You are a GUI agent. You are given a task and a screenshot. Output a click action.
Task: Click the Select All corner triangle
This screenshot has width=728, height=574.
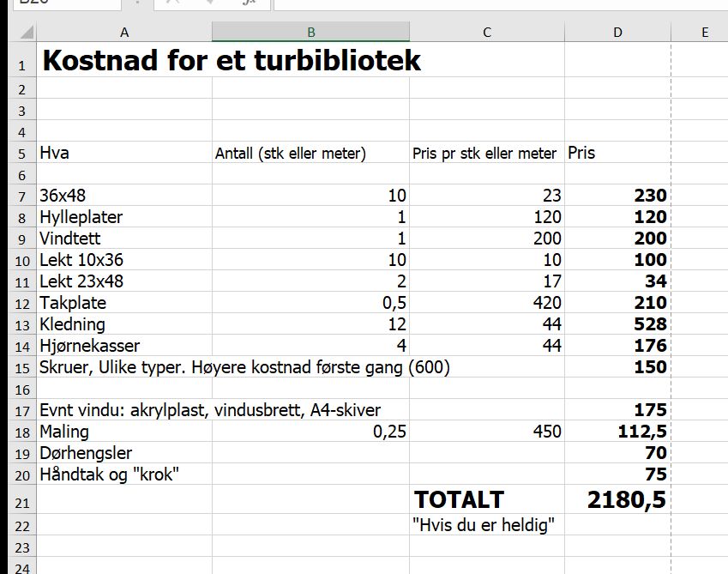tap(27, 33)
